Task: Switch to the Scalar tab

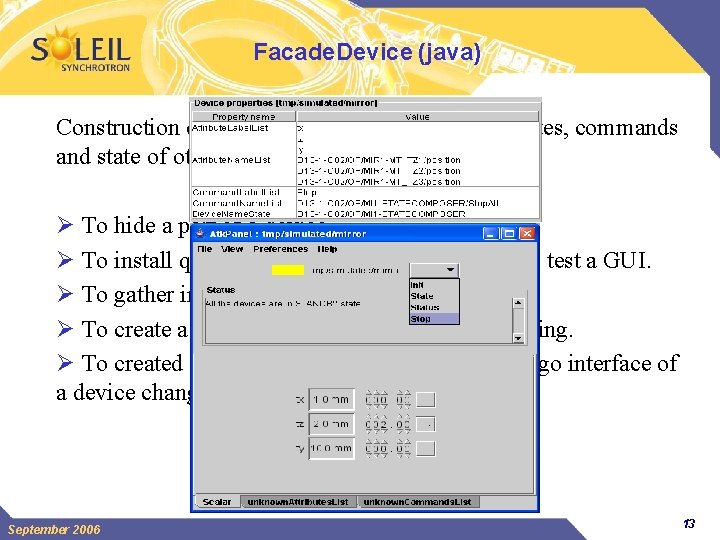Action: point(217,502)
